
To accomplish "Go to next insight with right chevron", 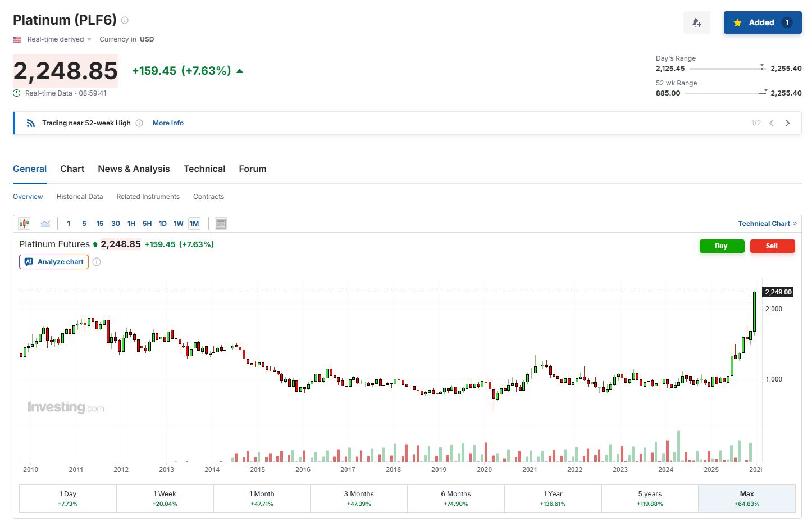I will coord(787,123).
